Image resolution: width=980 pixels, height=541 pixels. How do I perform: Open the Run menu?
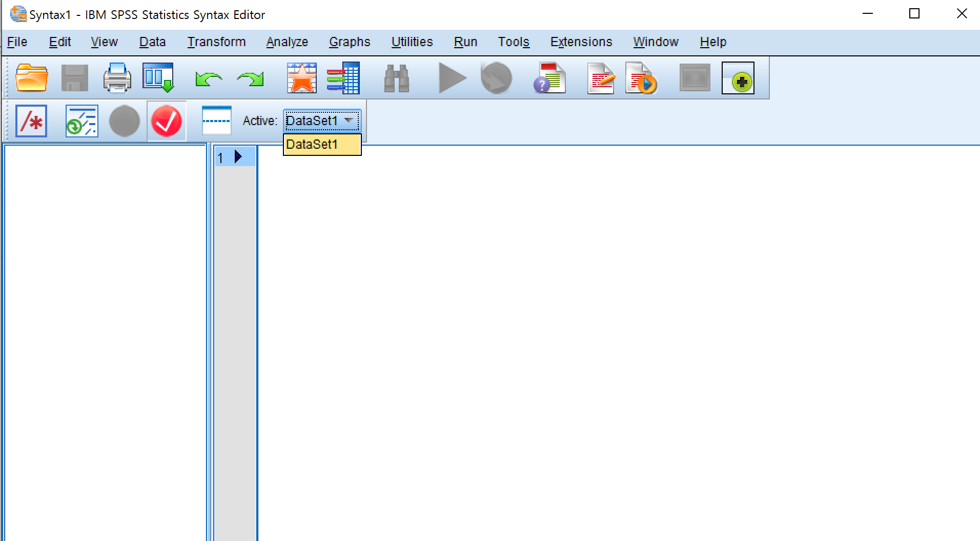pos(465,42)
